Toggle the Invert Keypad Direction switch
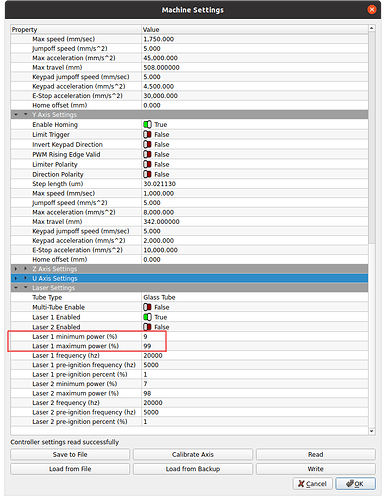This screenshot has width=385, height=500. pos(147,144)
